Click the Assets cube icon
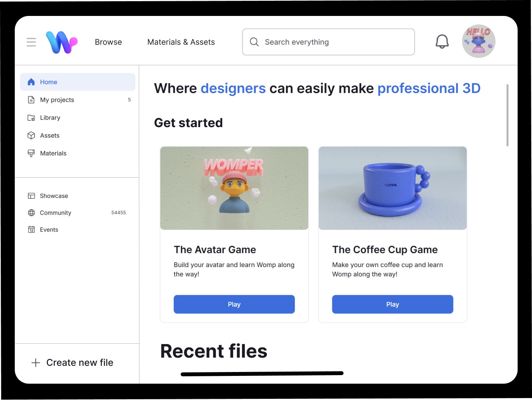The image size is (532, 400). [x=31, y=136]
